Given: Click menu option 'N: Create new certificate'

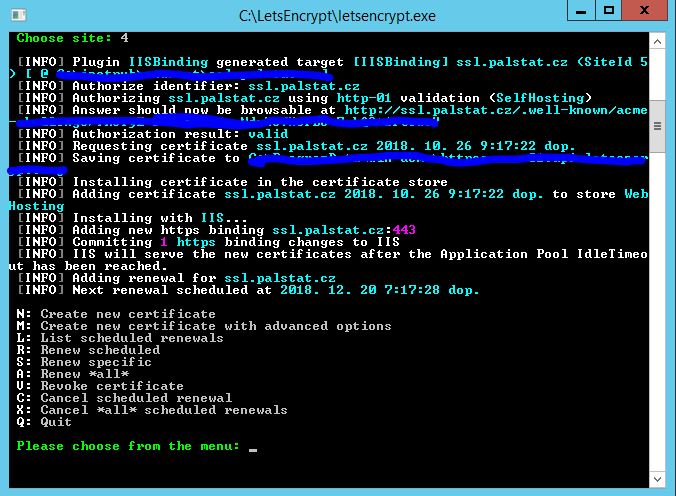Looking at the screenshot, I should pos(116,314).
